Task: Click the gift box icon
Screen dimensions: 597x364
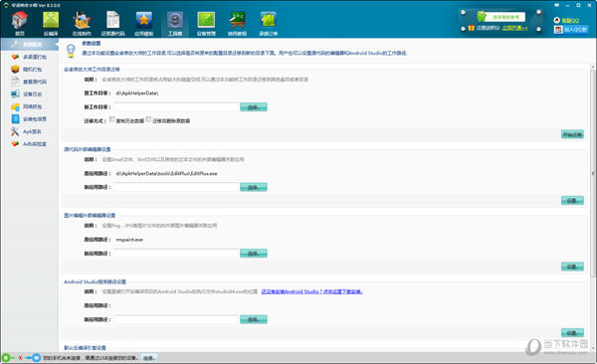Action: coord(471,28)
